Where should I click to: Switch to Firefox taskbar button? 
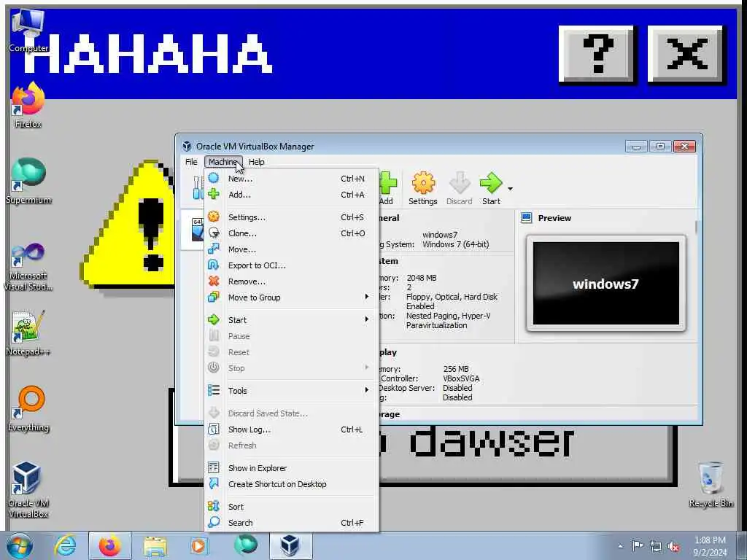110,545
